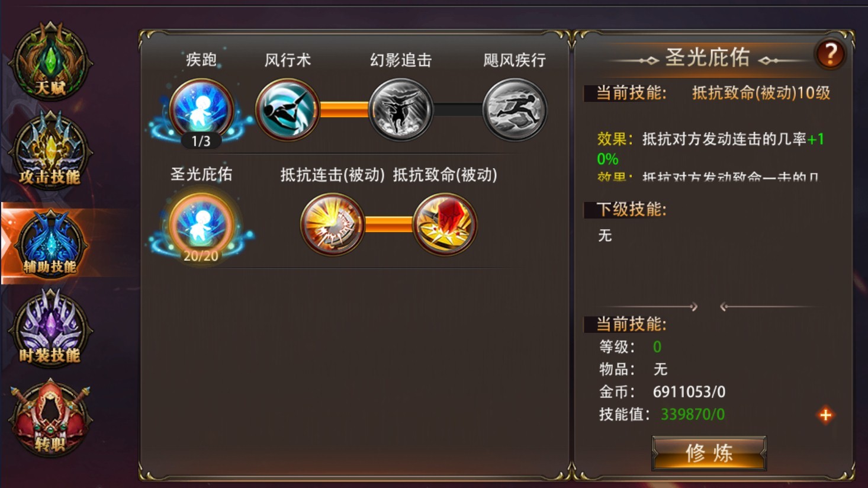The height and width of the screenshot is (488, 868).
Task: Add skill points with orange plus
Action: (825, 415)
